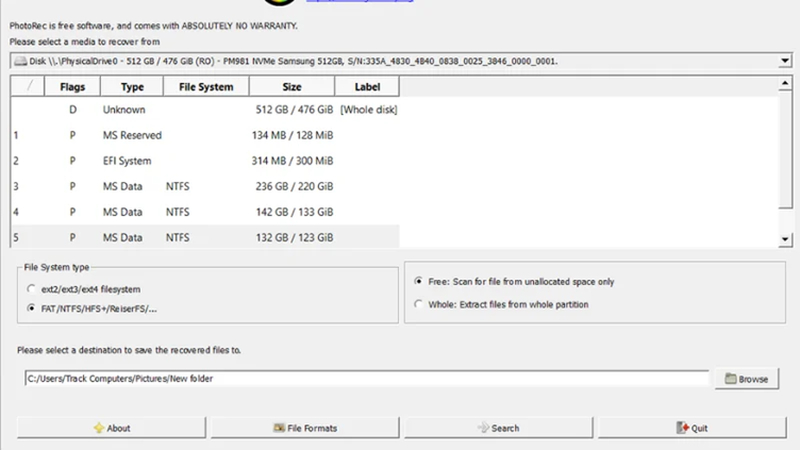Sort by the Flags column header
Viewport: 800px width, 450px height.
click(x=72, y=87)
